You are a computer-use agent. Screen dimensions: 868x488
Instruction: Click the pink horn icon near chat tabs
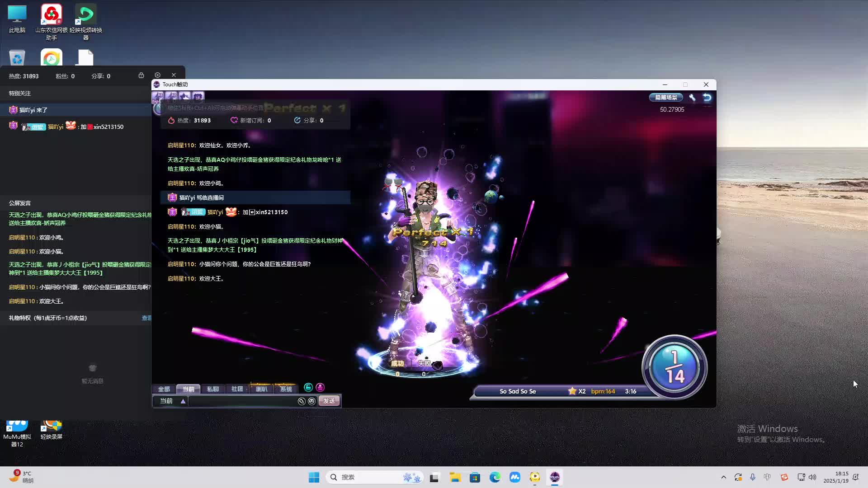(x=320, y=387)
